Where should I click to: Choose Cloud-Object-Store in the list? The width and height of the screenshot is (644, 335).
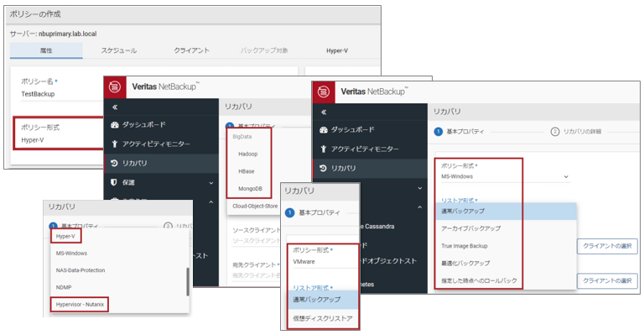tap(255, 206)
